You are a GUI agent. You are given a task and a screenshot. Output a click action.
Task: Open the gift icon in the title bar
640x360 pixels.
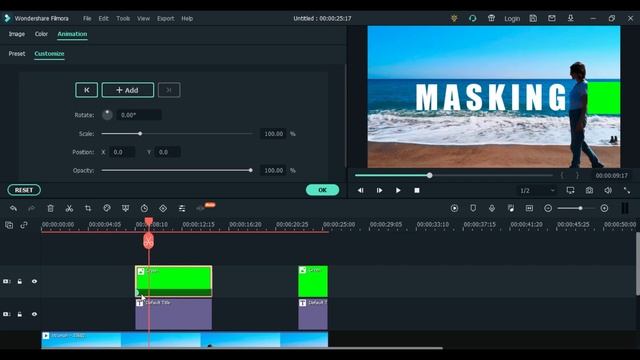point(491,18)
